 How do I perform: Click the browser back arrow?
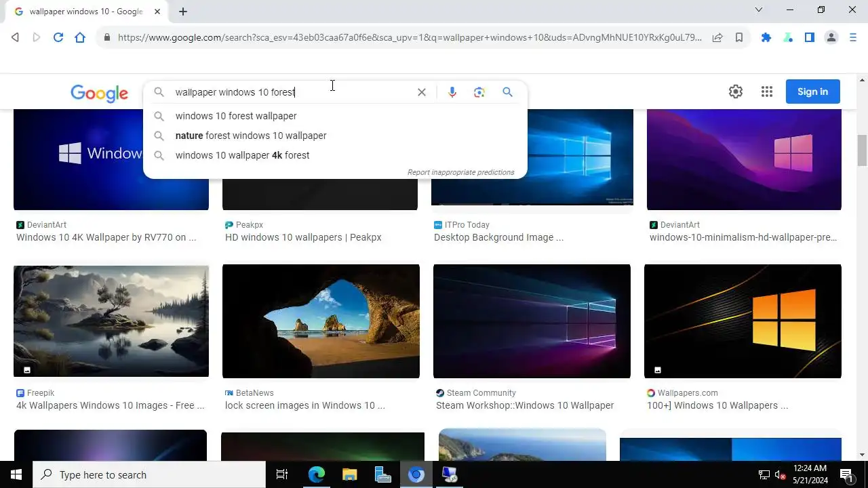[15, 38]
